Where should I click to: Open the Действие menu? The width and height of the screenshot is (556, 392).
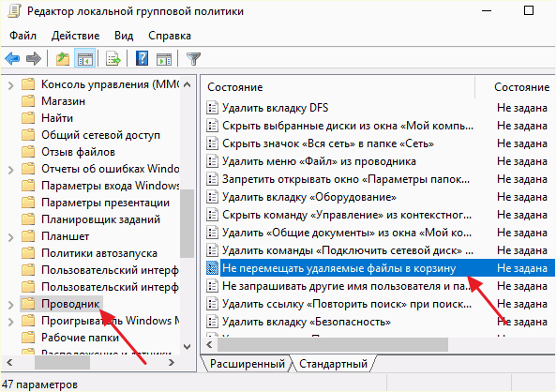[76, 36]
